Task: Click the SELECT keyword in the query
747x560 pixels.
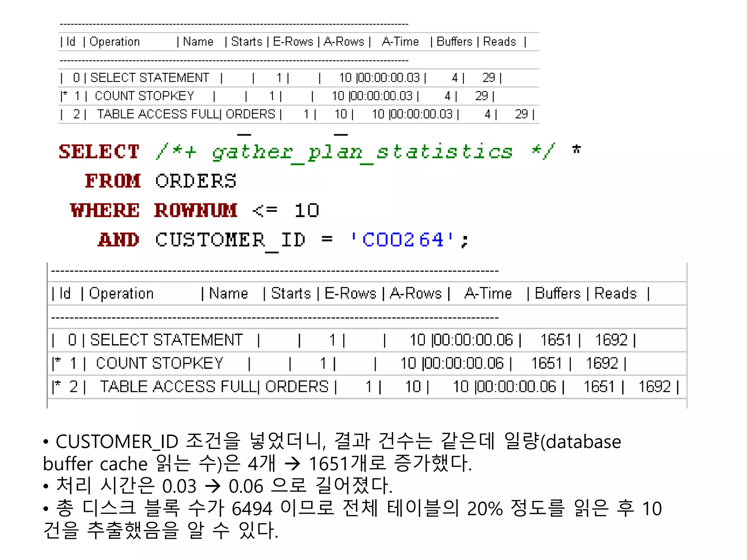Action: 99,152
